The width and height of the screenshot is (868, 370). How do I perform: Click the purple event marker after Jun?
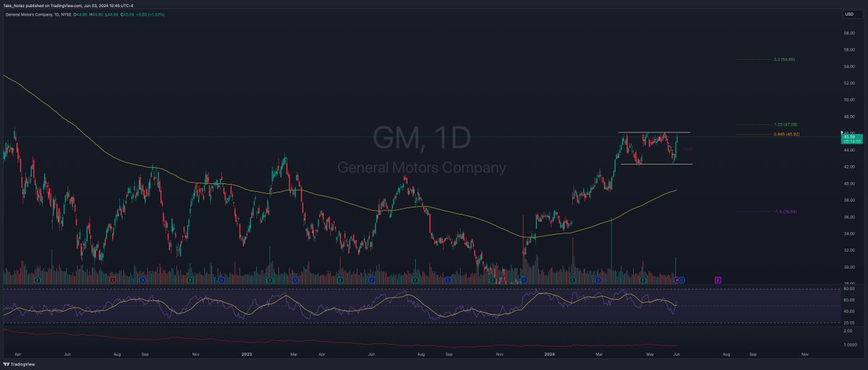[718, 279]
